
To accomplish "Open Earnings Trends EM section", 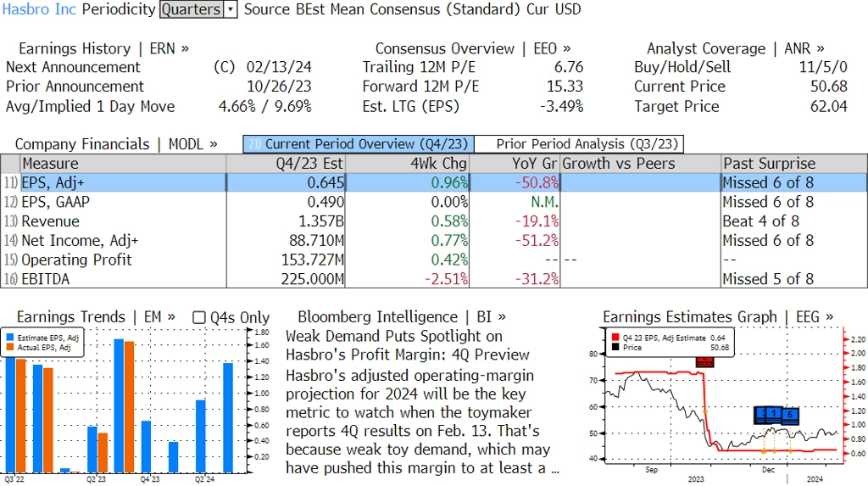I will pos(96,317).
